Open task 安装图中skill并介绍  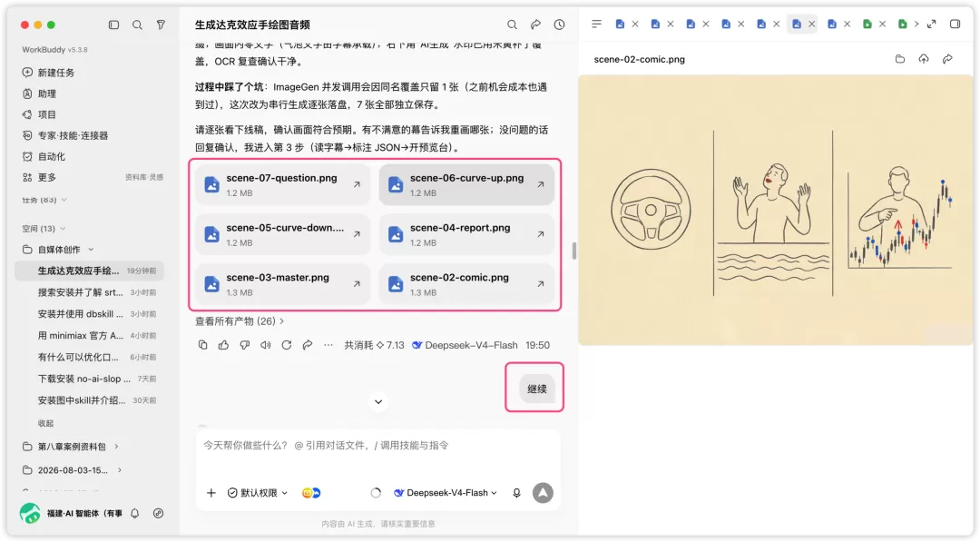tap(89, 400)
